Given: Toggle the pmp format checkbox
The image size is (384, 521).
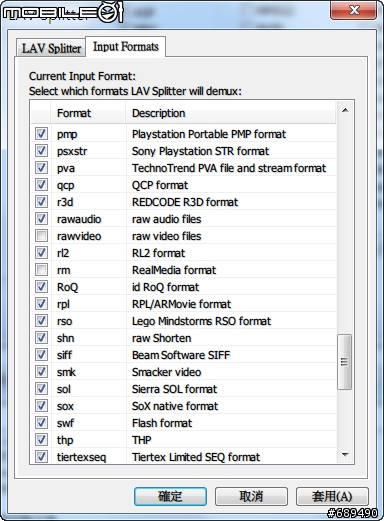Looking at the screenshot, I should point(41,134).
